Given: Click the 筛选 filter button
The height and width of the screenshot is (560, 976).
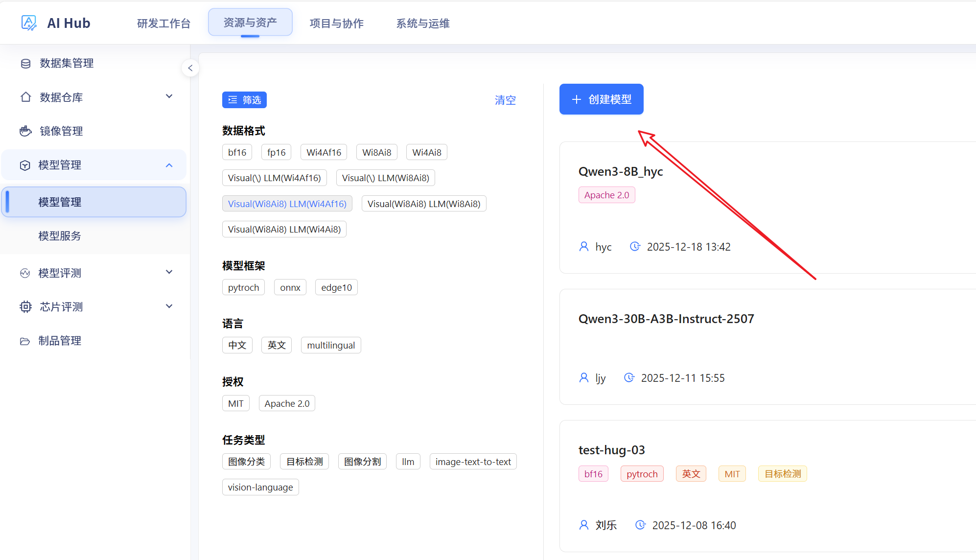Looking at the screenshot, I should tap(244, 100).
